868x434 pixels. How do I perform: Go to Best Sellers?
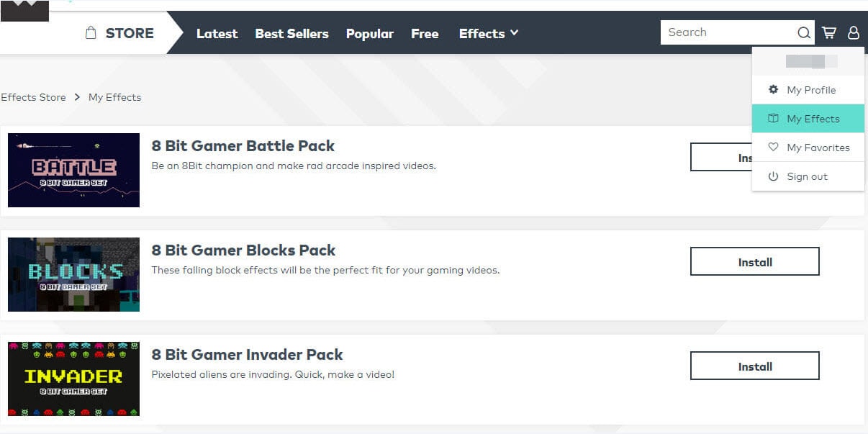(291, 33)
